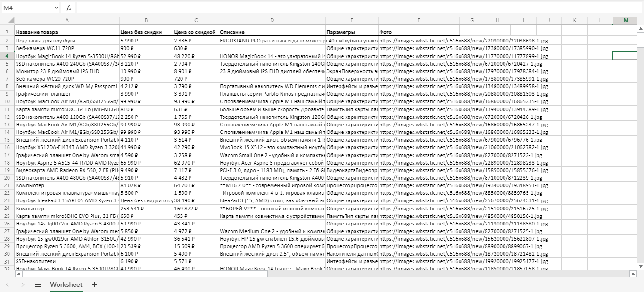Image resolution: width=644 pixels, height=292 pixels.
Task: Select discounted price '2 336 ₽'
Action: [196, 41]
